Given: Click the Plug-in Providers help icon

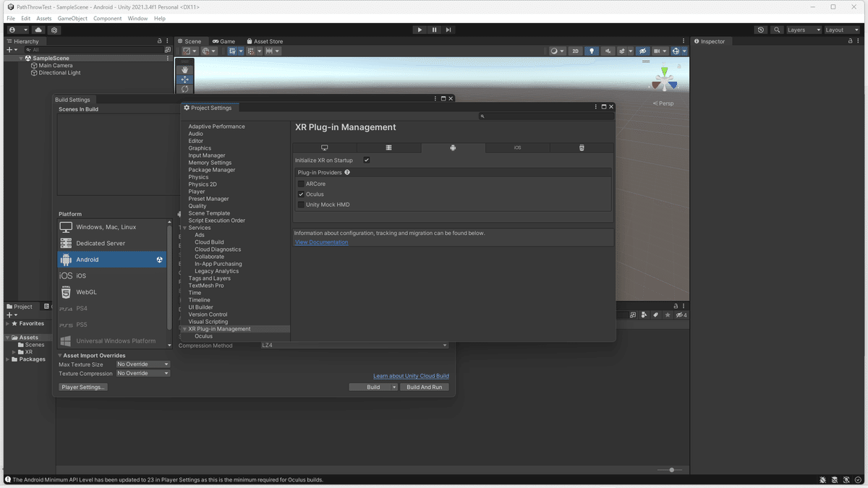Looking at the screenshot, I should pos(347,172).
